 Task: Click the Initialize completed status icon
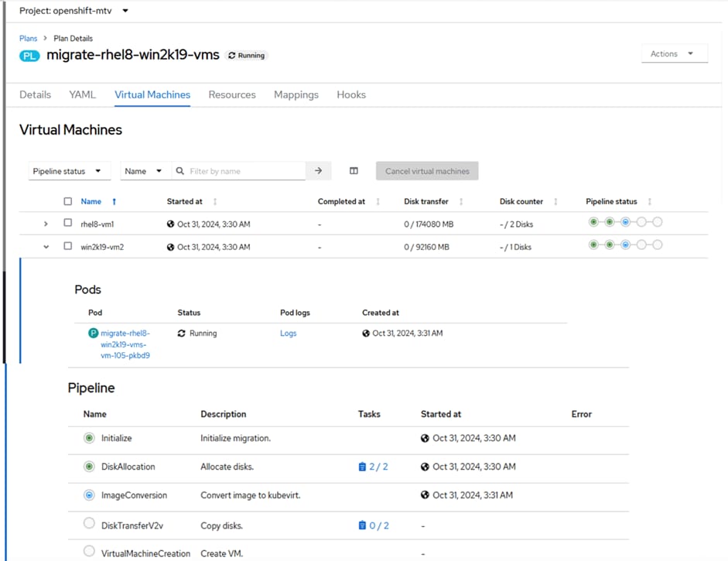(x=89, y=438)
